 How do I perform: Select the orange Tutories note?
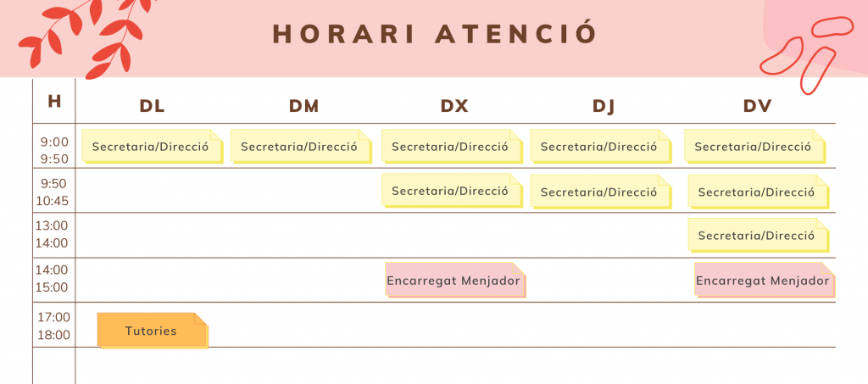[152, 331]
